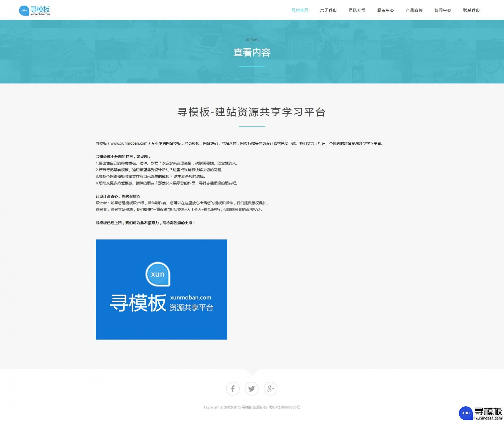Click the 购买者 paragraph line
This screenshot has height=422, width=504.
tap(180, 210)
